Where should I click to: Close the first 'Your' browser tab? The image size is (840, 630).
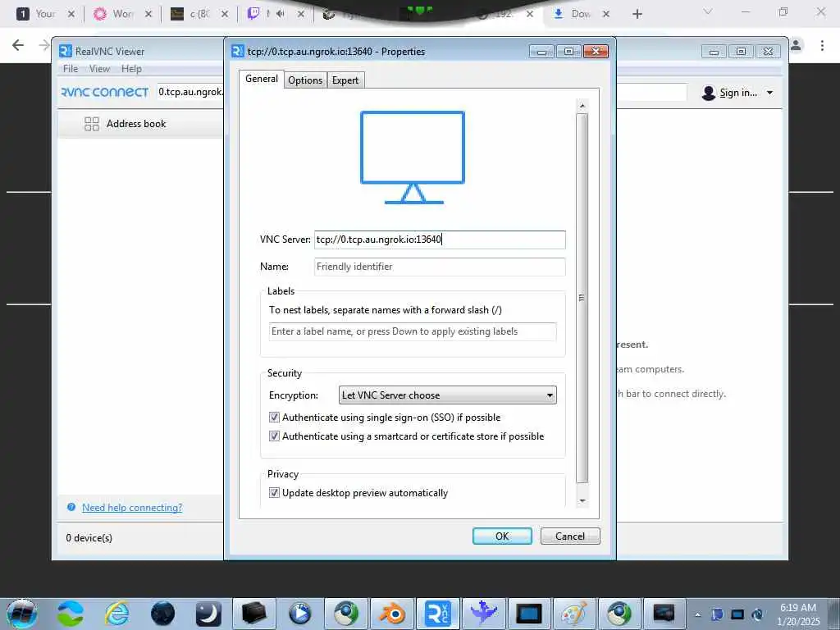[71, 14]
